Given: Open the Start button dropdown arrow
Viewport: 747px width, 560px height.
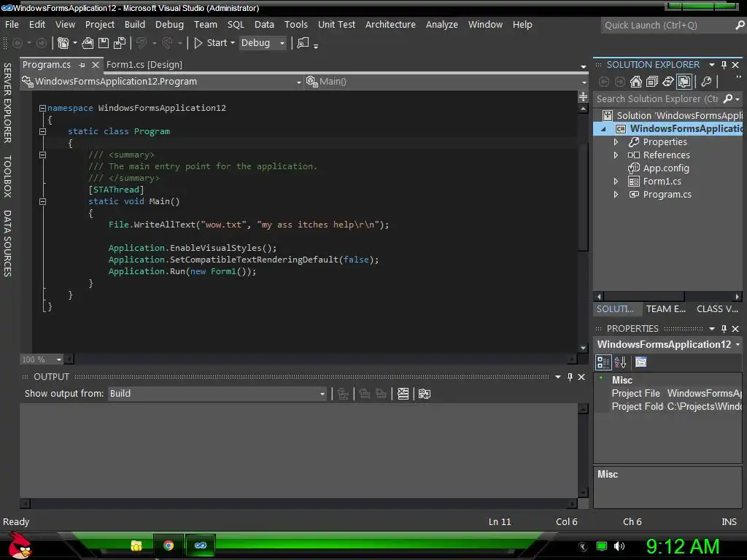Looking at the screenshot, I should tap(233, 43).
